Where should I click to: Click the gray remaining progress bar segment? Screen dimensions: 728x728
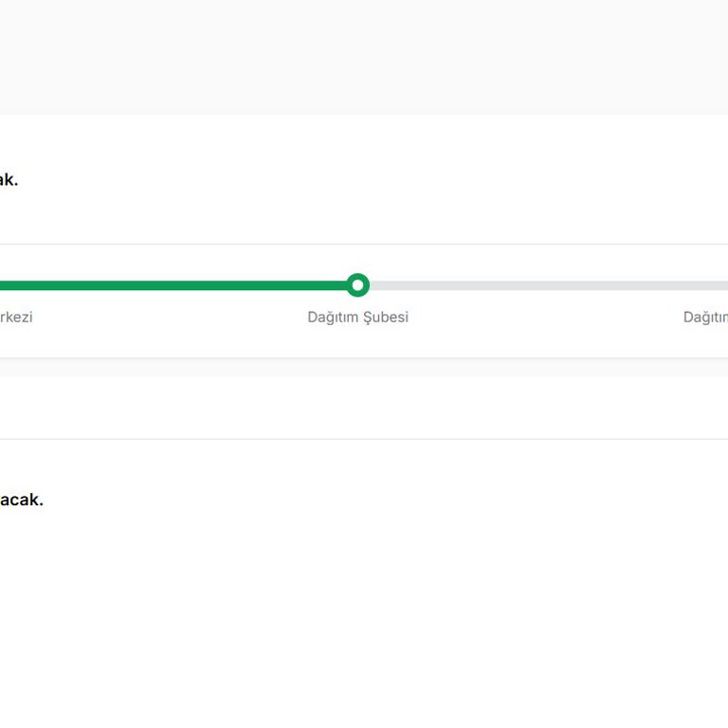pyautogui.click(x=549, y=285)
